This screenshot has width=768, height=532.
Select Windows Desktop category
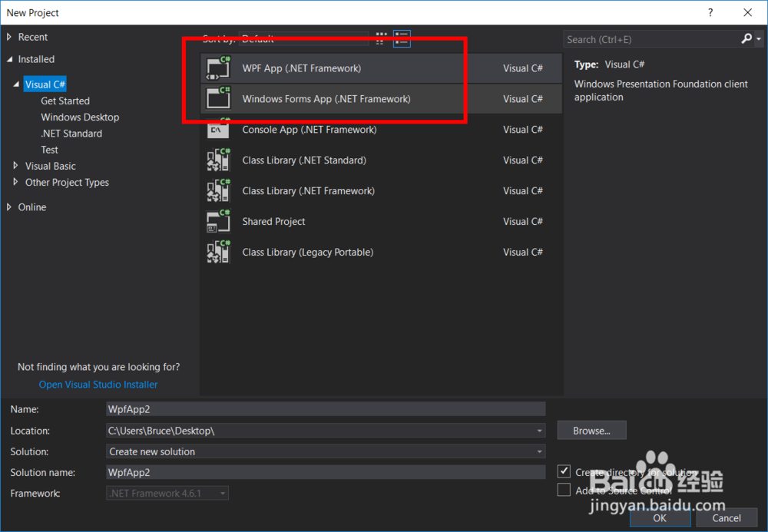[x=80, y=117]
